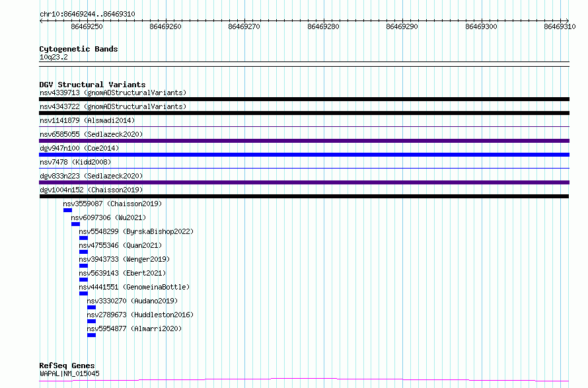
Task: Click the purple bar of nsv6585055
Action: coord(304,141)
